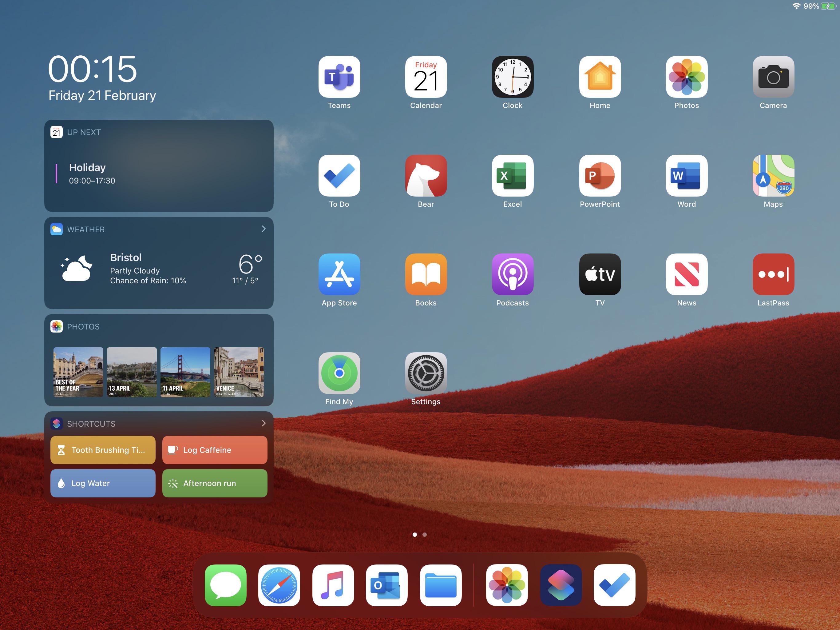Tap Log Caffeine shortcut button
The height and width of the screenshot is (630, 840).
pos(214,449)
